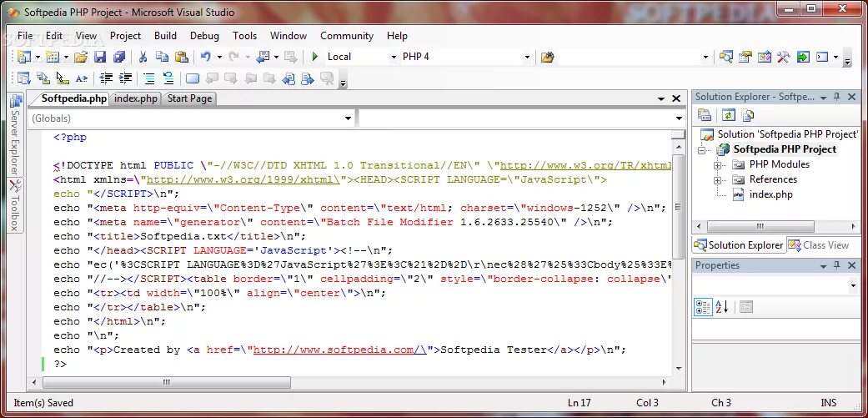The height and width of the screenshot is (418, 868).
Task: Click the Solution Explorer horizontal scrollbar
Action: [x=760, y=226]
